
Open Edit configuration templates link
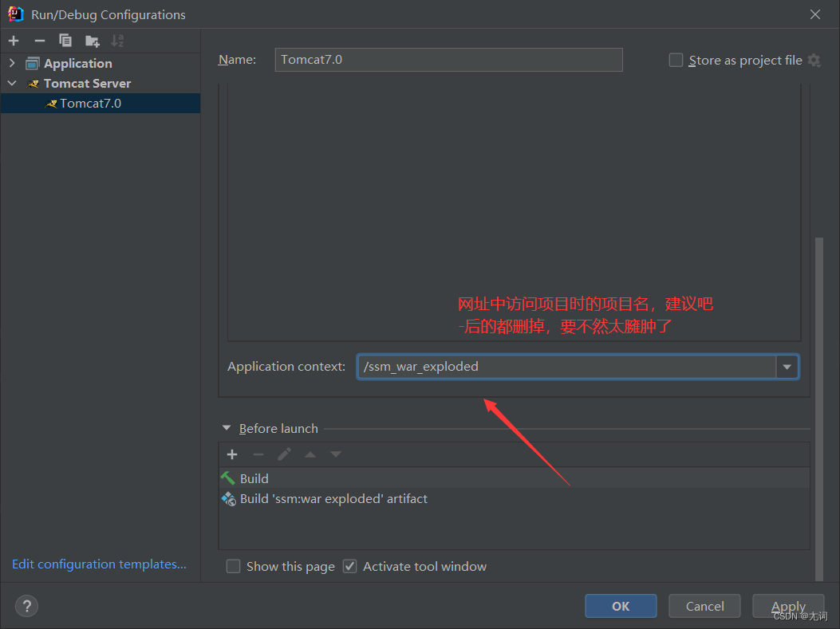(x=99, y=564)
